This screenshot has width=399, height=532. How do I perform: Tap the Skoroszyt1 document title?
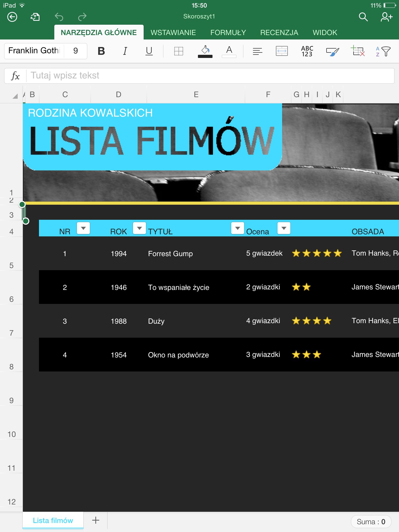click(199, 16)
